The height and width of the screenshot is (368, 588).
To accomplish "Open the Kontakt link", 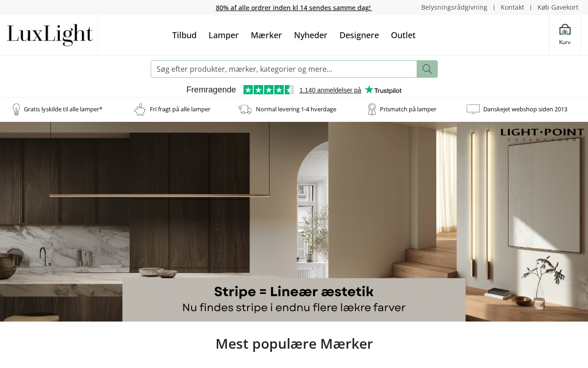I will [x=512, y=7].
